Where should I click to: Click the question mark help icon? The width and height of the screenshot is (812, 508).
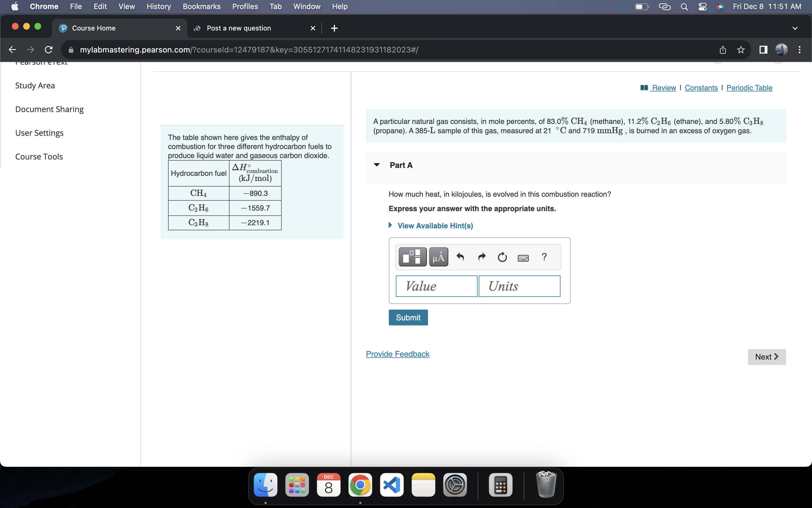point(544,257)
